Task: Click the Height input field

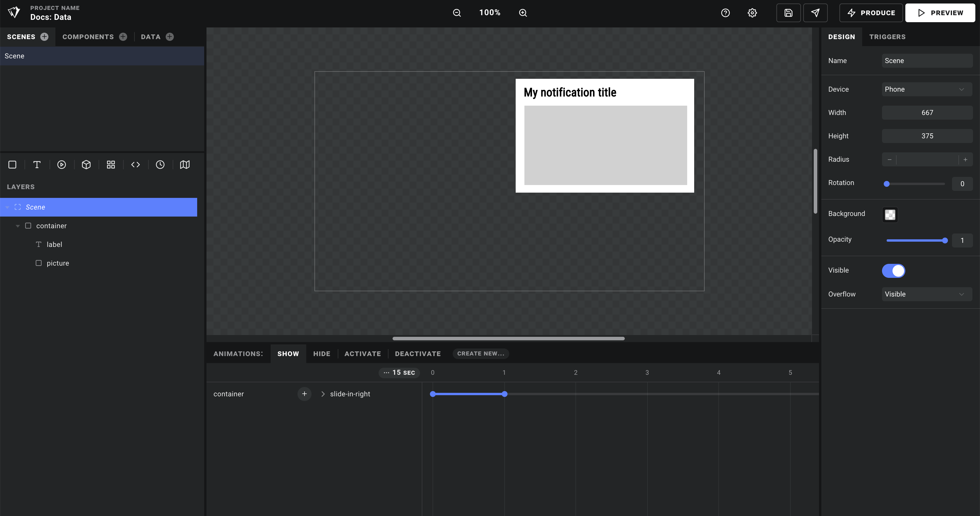Action: tap(927, 136)
